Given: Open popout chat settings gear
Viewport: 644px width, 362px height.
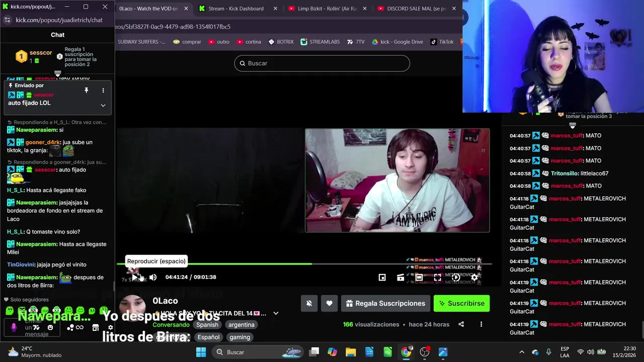Looking at the screenshot, I should pos(110,327).
